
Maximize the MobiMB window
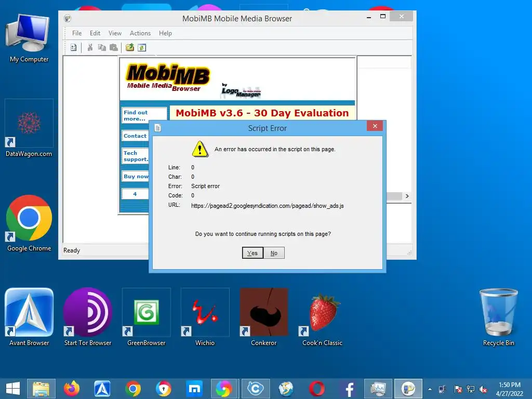[x=383, y=16]
